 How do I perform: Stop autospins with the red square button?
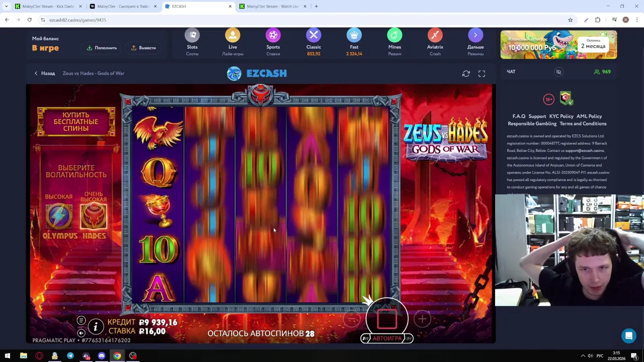click(x=387, y=318)
